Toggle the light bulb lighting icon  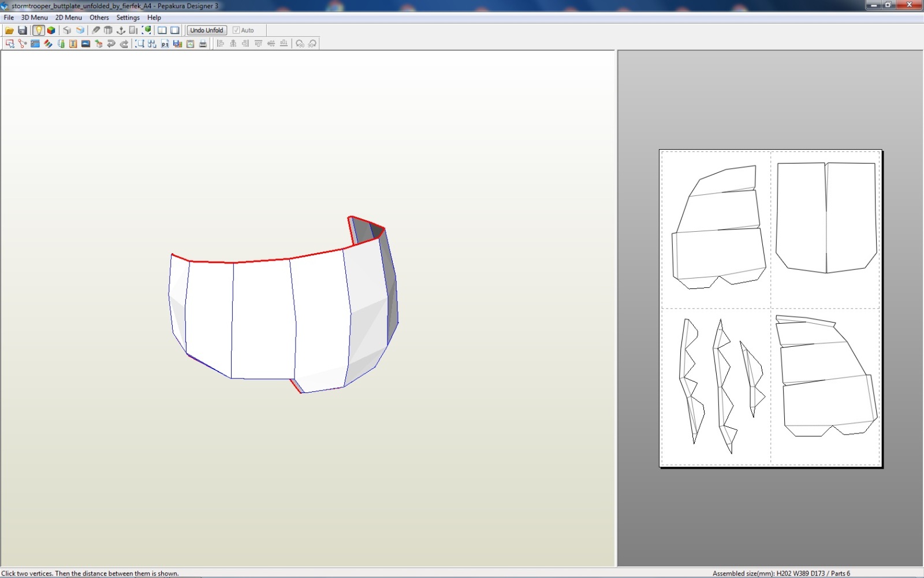point(38,30)
